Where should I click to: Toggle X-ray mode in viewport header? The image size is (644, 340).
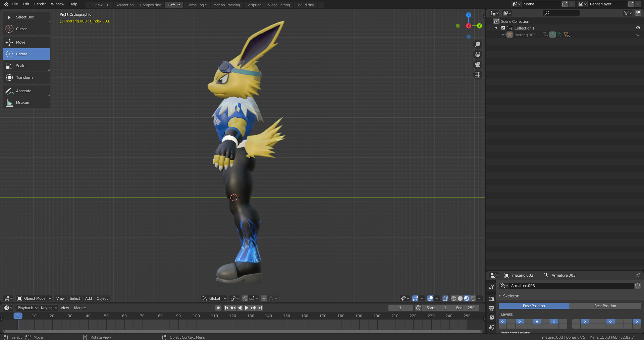pos(445,298)
